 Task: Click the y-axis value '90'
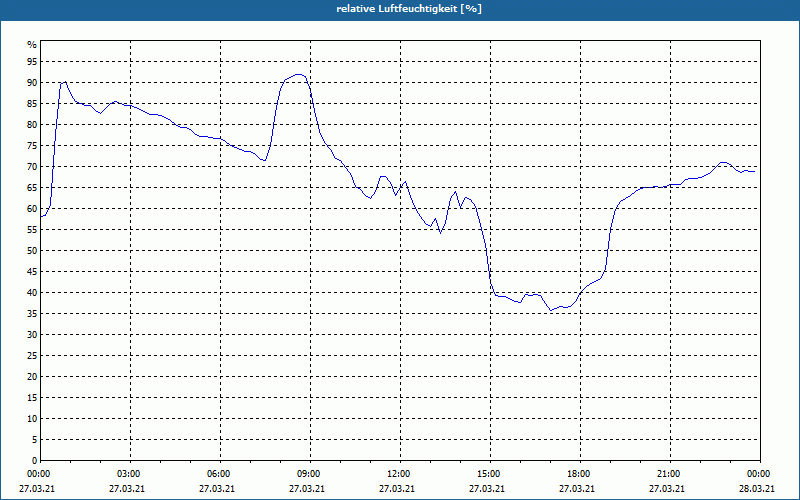32,83
